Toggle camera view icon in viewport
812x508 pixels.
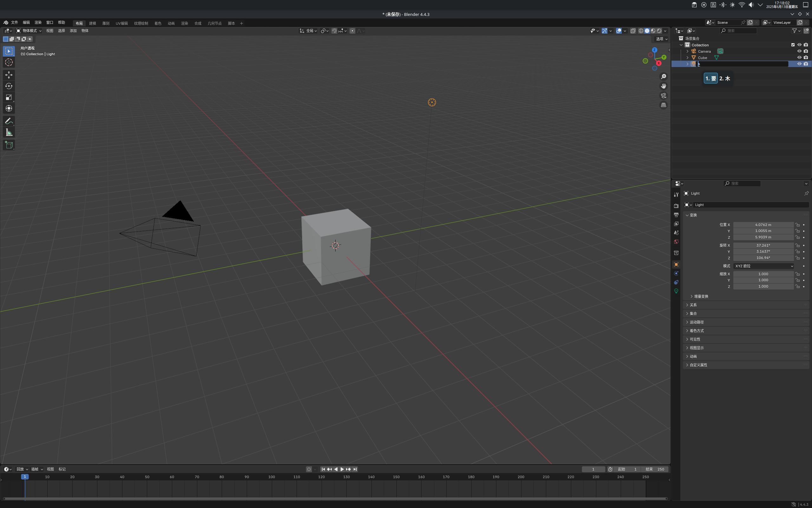(663, 96)
